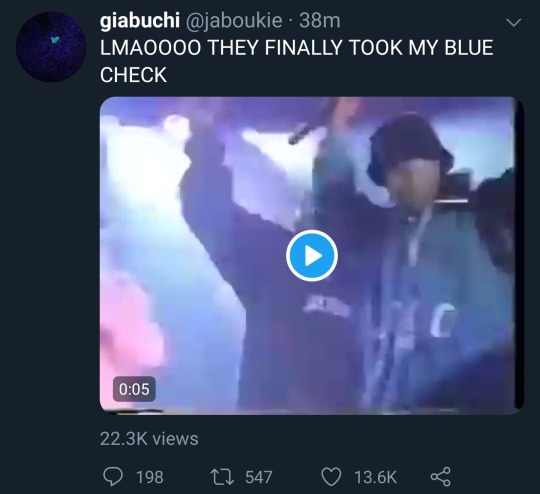The image size is (540, 494).
Task: Play the video using the blue play button
Action: [x=312, y=256]
